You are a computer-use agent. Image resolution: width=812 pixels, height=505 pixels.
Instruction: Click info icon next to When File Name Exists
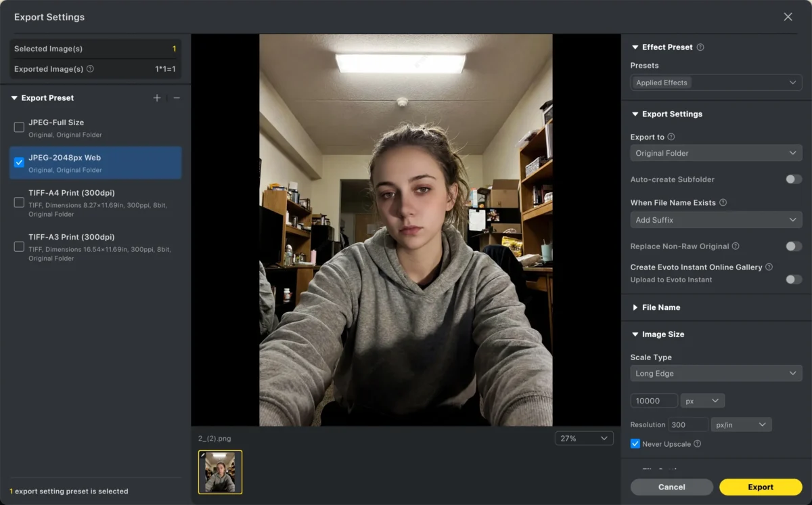pyautogui.click(x=723, y=202)
